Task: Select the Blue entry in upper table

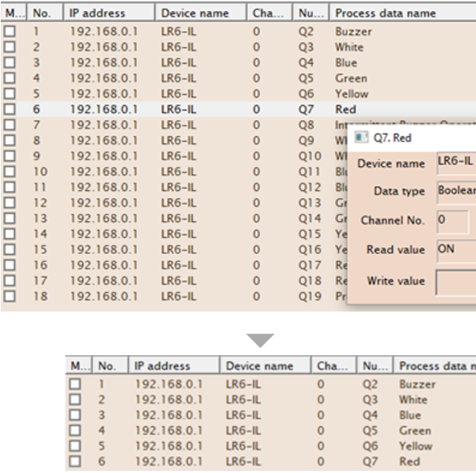Action: pos(346,62)
